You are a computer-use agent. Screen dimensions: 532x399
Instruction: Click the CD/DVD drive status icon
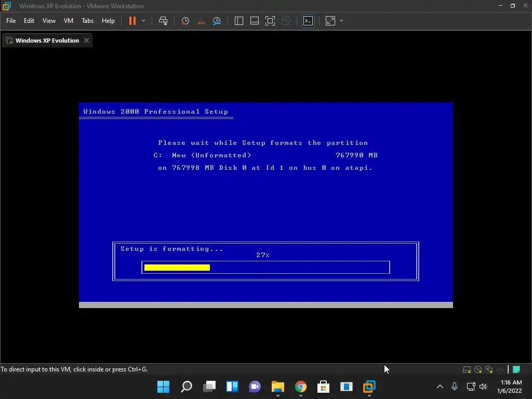[478, 369]
